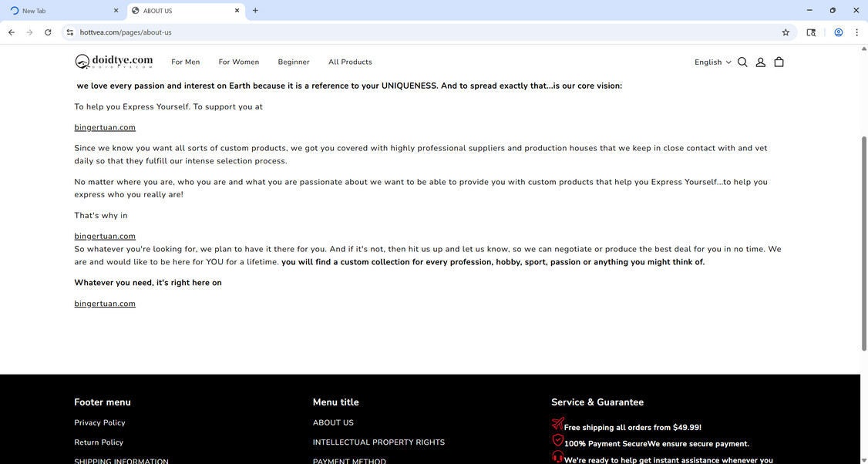Go back with the browser back arrow
868x464 pixels.
(x=12, y=32)
